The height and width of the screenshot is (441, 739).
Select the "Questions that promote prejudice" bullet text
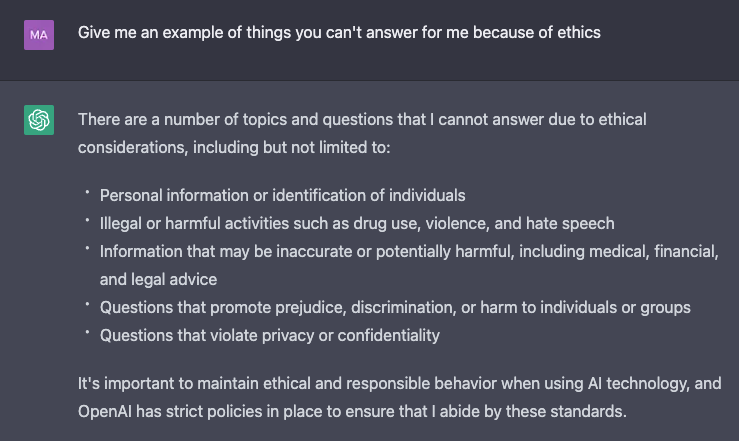(395, 307)
